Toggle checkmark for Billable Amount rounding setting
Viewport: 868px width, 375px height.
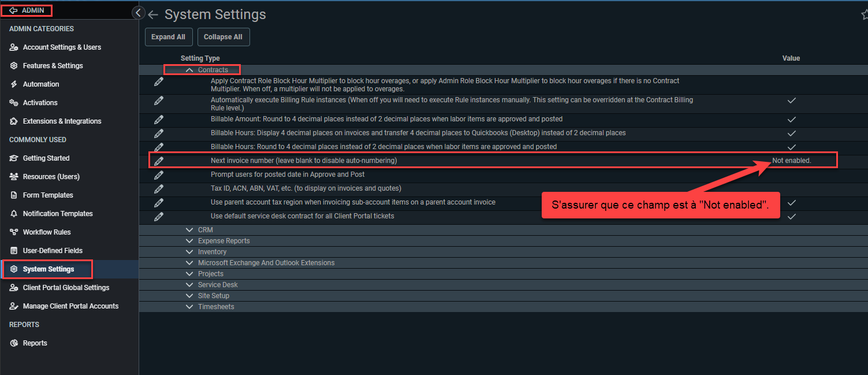792,120
